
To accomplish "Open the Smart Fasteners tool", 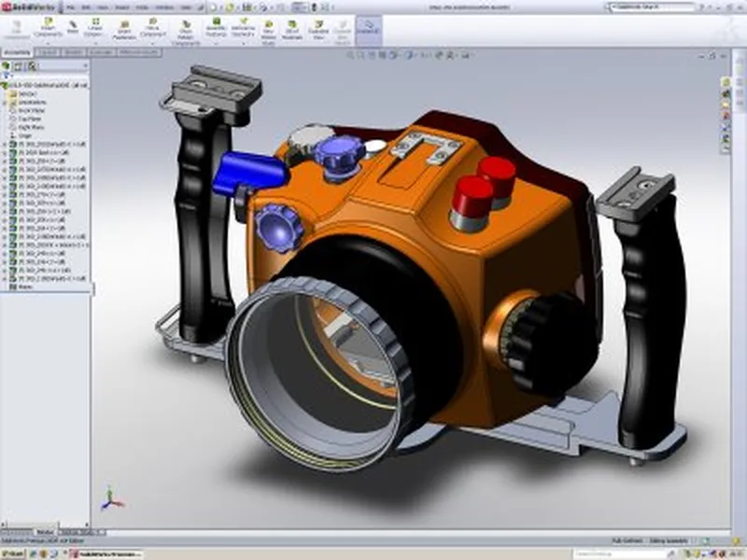I will tap(123, 26).
